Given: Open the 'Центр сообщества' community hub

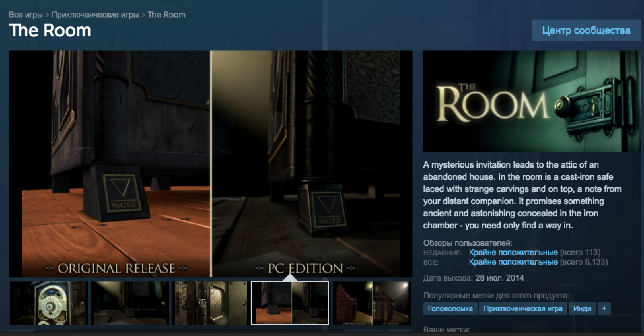Looking at the screenshot, I should [x=586, y=30].
